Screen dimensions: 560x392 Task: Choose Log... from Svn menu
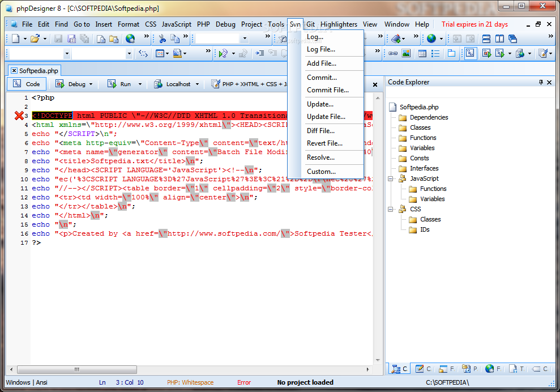(315, 37)
